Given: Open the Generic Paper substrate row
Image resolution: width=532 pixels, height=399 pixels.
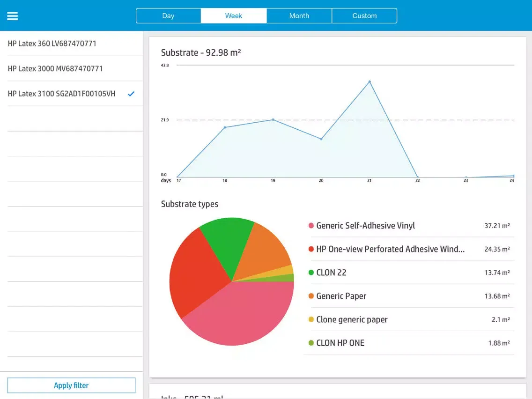Looking at the screenshot, I should tap(408, 296).
